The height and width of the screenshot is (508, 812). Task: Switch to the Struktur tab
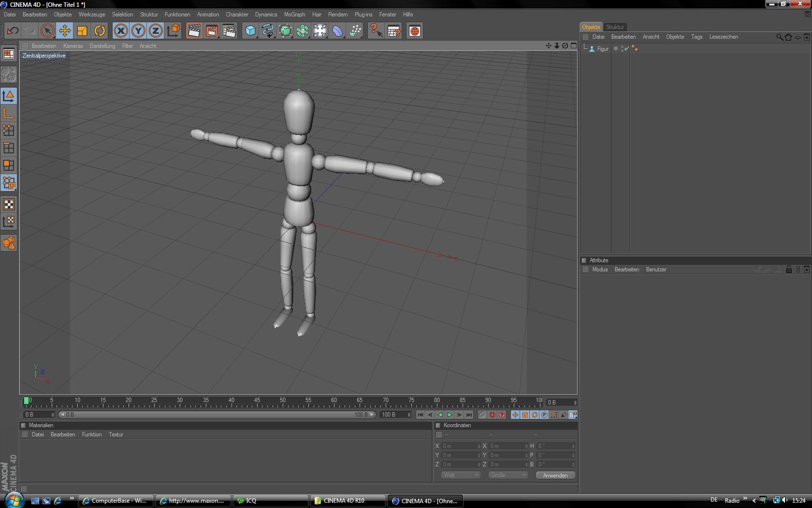pyautogui.click(x=615, y=27)
